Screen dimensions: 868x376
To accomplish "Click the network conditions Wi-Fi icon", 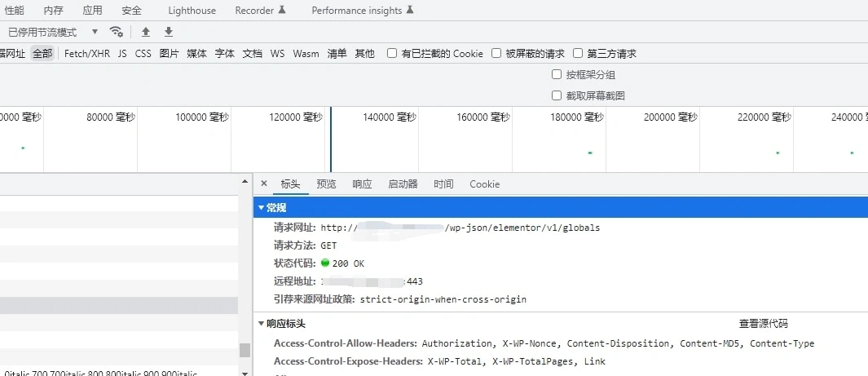I will (117, 32).
